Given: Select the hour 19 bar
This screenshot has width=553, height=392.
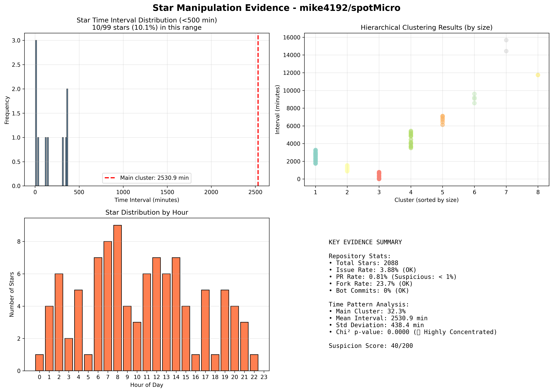Looking at the screenshot, I should pos(225,330).
